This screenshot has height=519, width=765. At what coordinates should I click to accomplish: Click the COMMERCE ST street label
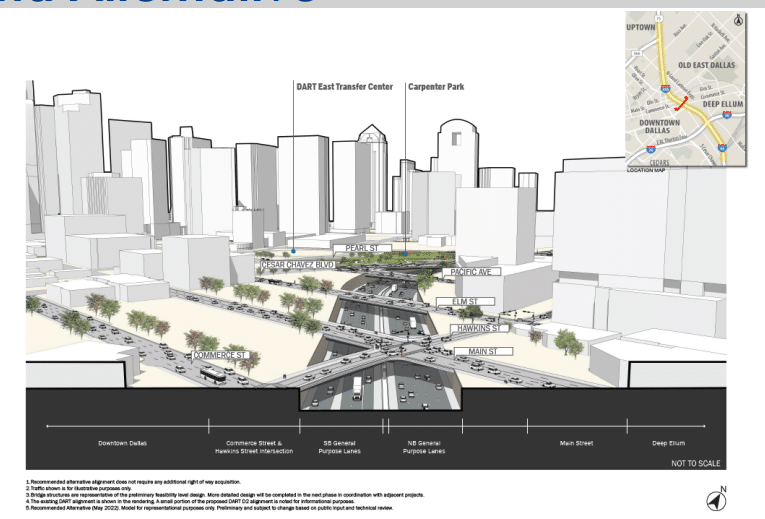pos(220,355)
